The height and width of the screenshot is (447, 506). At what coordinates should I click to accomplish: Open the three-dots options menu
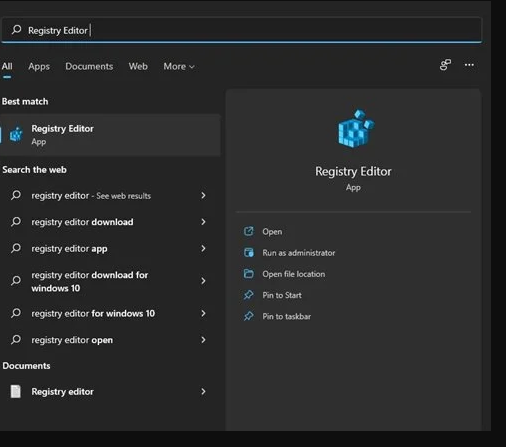[469, 65]
